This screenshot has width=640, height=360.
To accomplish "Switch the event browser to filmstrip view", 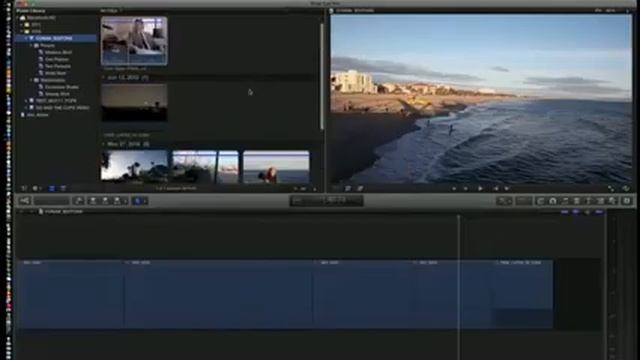I will (x=51, y=188).
